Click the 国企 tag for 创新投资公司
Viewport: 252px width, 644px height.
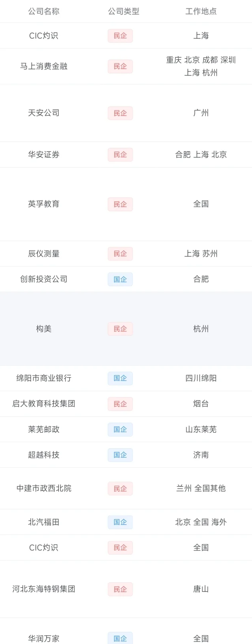pos(120,279)
